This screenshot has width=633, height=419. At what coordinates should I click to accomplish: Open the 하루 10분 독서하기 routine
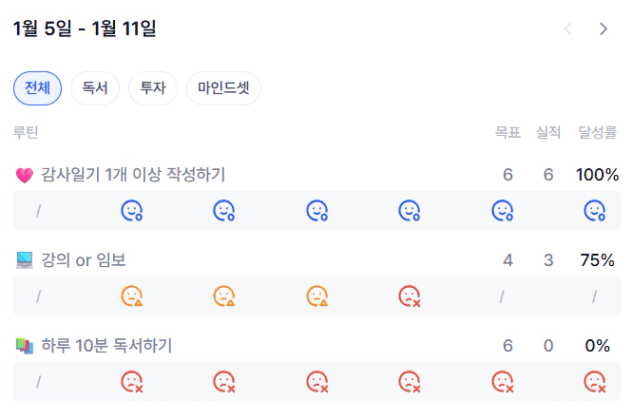106,346
